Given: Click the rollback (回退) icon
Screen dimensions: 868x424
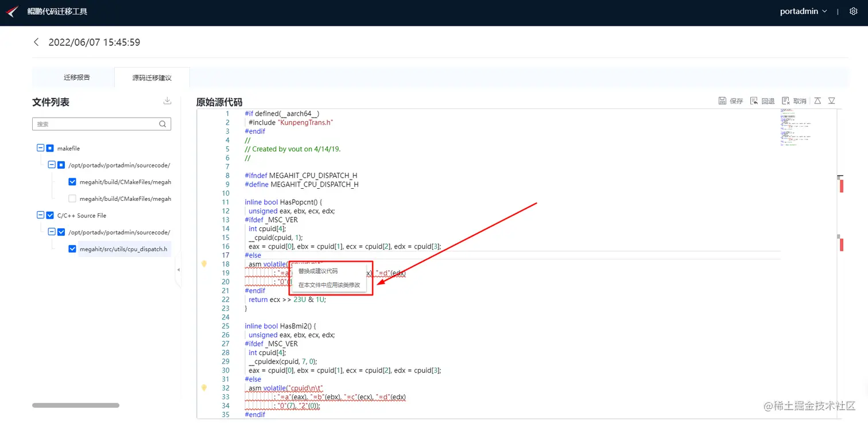Looking at the screenshot, I should pos(754,101).
